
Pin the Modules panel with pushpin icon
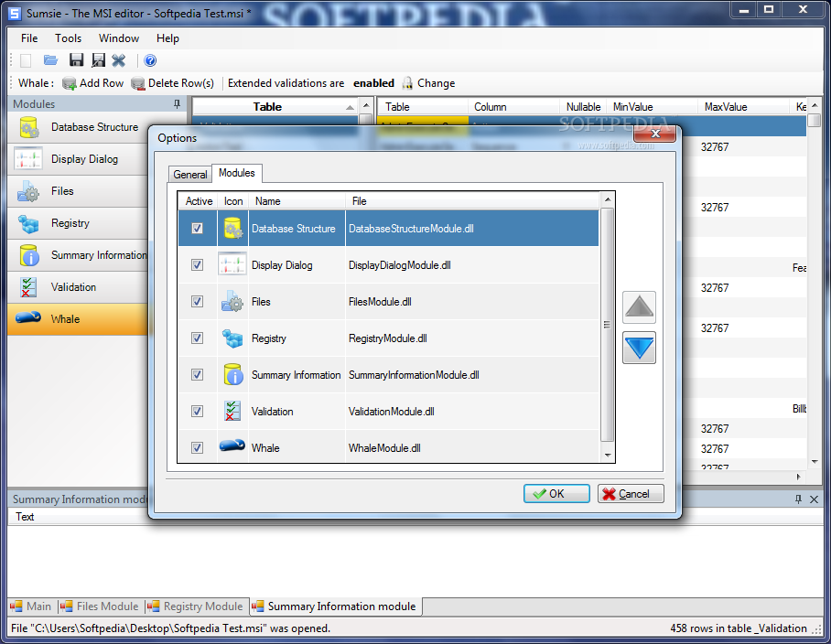coord(177,103)
